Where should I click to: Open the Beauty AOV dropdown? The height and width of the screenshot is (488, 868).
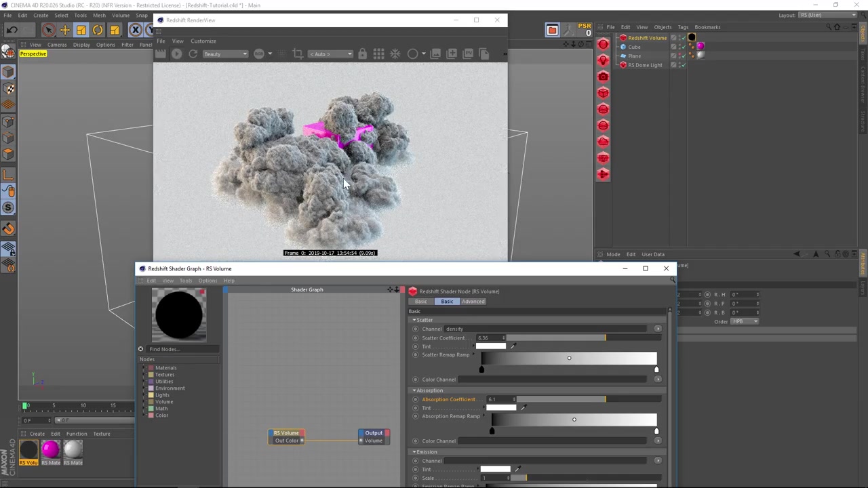(224, 54)
